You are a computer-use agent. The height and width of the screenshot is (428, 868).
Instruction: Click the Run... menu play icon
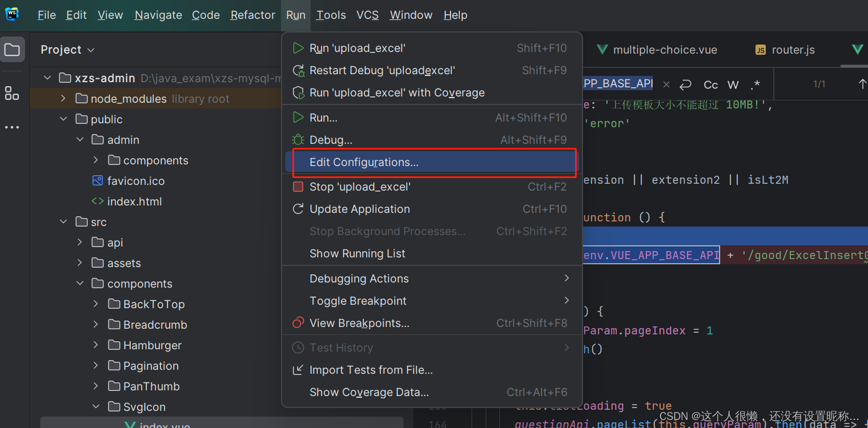(298, 118)
